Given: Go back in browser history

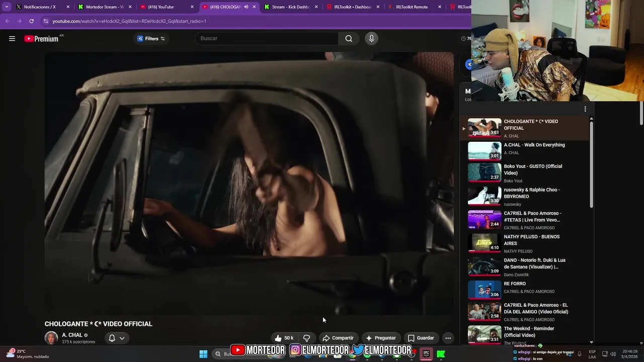Looking at the screenshot, I should pos(7,21).
